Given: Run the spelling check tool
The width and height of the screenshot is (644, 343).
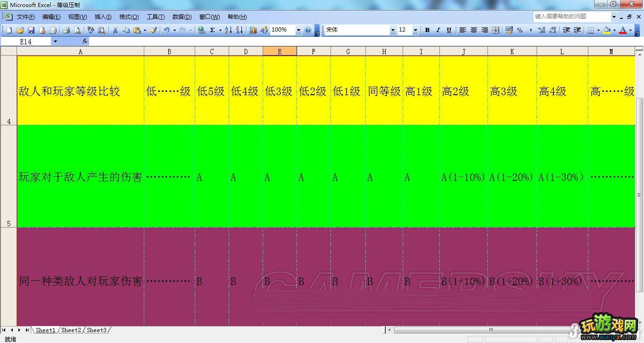Looking at the screenshot, I should coord(91,30).
